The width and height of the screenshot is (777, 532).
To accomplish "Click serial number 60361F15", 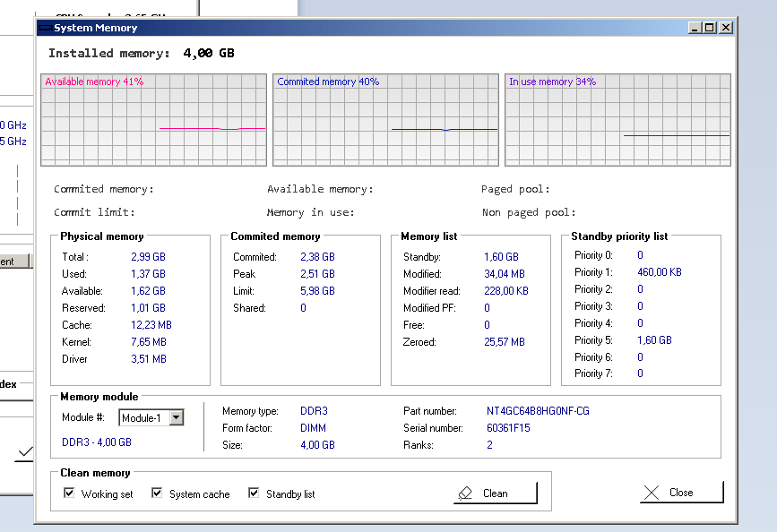I will (508, 427).
